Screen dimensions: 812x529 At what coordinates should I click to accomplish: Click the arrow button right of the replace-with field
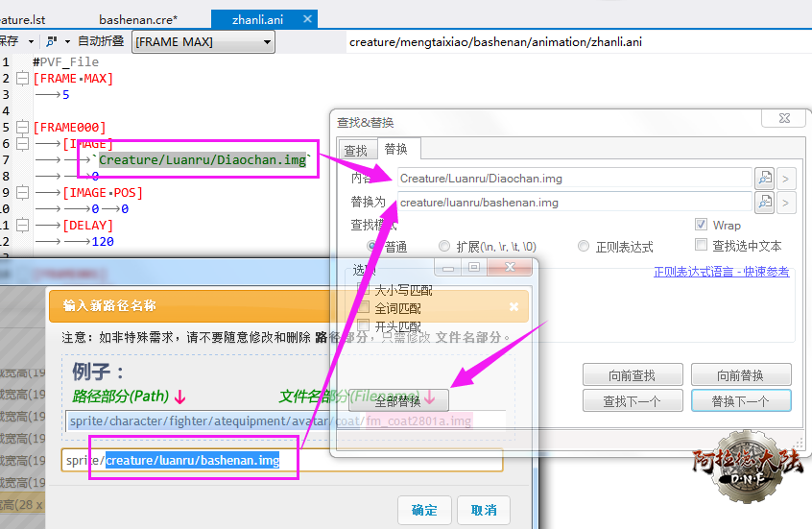click(787, 203)
